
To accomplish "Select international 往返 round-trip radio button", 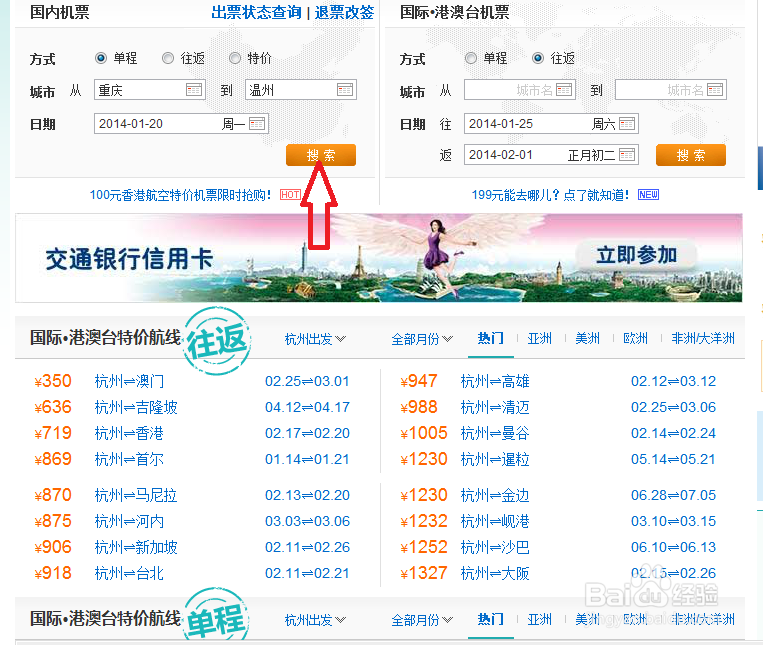I will click(x=538, y=58).
